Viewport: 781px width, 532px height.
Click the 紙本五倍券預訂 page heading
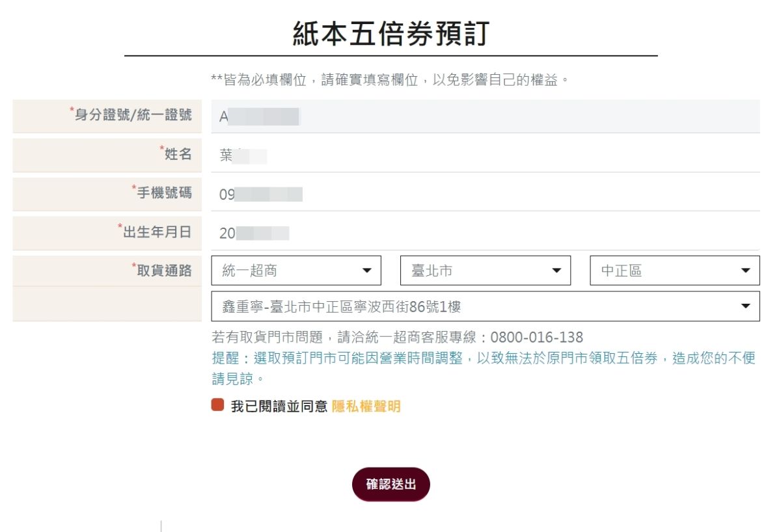click(390, 34)
